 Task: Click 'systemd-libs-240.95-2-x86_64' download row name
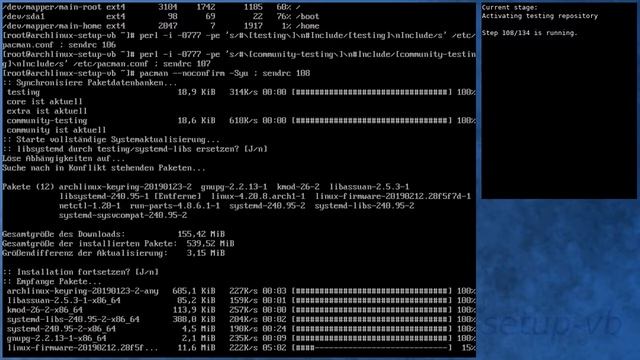[x=73, y=320]
